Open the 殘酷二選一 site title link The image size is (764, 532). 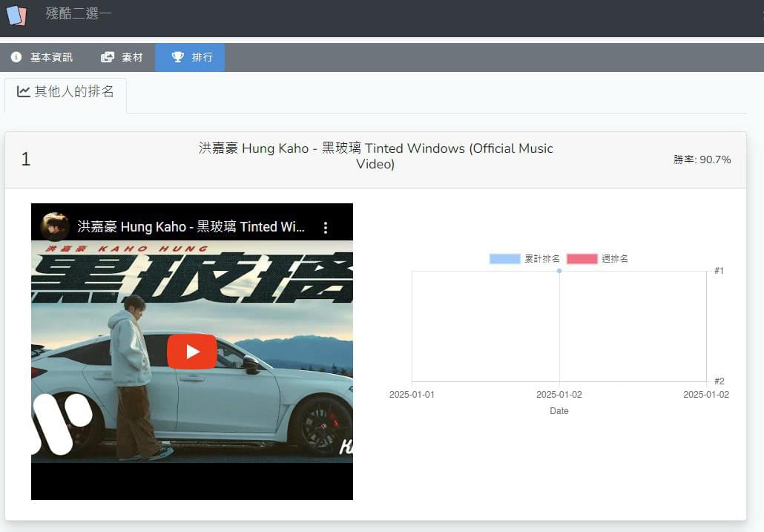(79, 13)
